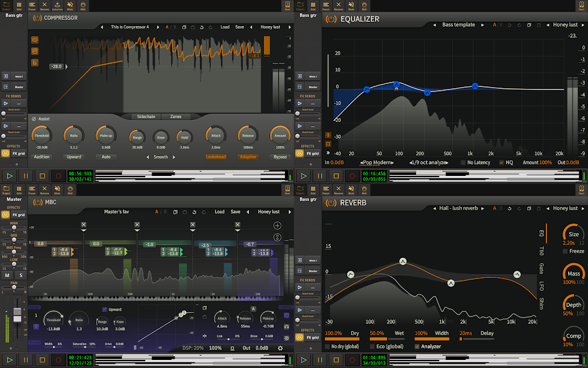This screenshot has width=588, height=368.
Task: Open the Pop Modern preset selector
Action: click(378, 162)
